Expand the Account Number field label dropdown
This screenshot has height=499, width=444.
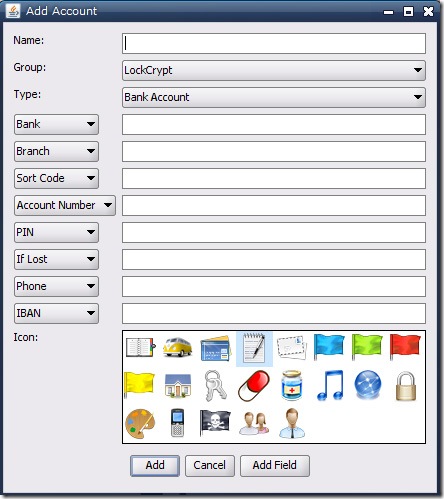pos(65,205)
